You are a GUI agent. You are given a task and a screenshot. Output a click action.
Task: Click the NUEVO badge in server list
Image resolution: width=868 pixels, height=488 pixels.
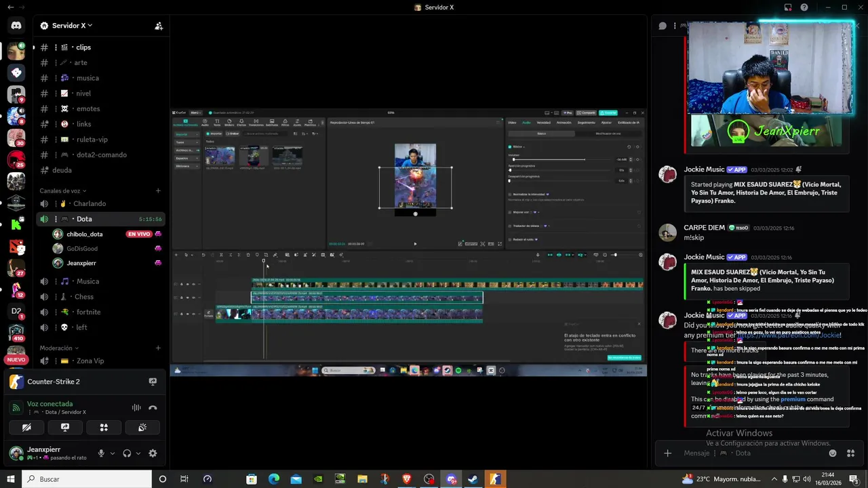[x=16, y=360]
